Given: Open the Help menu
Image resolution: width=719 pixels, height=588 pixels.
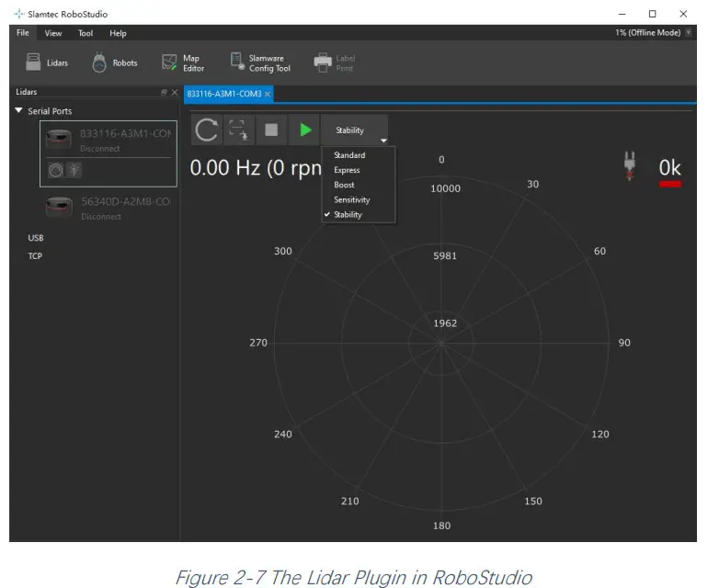Looking at the screenshot, I should point(118,33).
